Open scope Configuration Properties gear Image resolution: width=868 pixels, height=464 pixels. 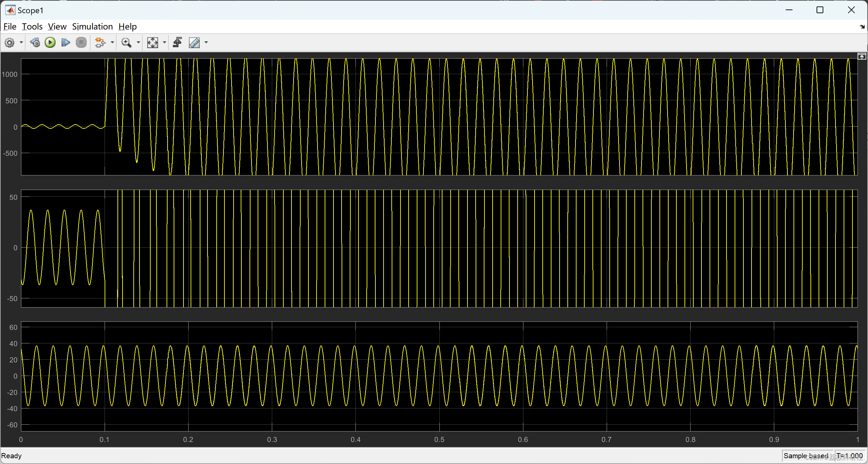9,43
